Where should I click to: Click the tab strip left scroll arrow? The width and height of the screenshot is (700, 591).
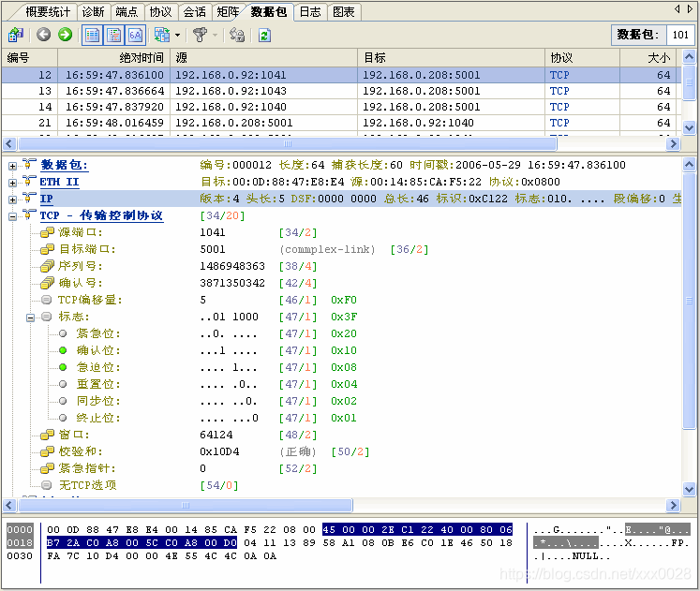click(x=678, y=9)
